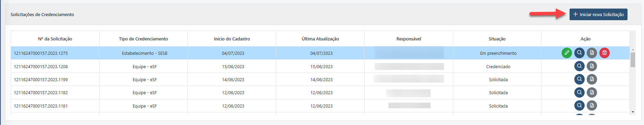
Task: Click the Tipo de Credenciamento column header
Action: coord(143,39)
